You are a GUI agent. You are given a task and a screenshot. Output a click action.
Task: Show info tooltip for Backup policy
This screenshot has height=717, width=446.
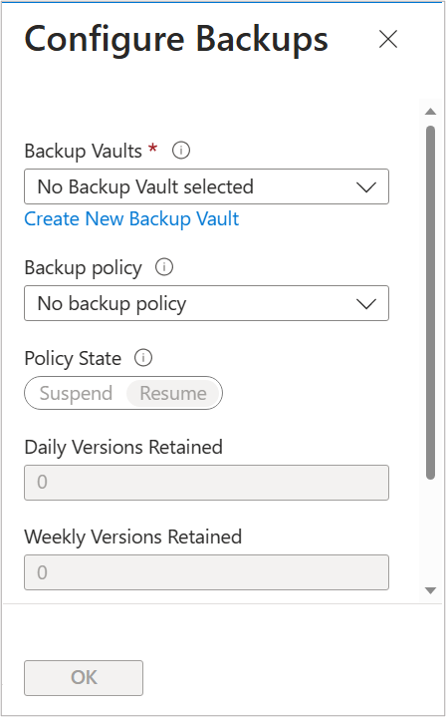pos(164,267)
